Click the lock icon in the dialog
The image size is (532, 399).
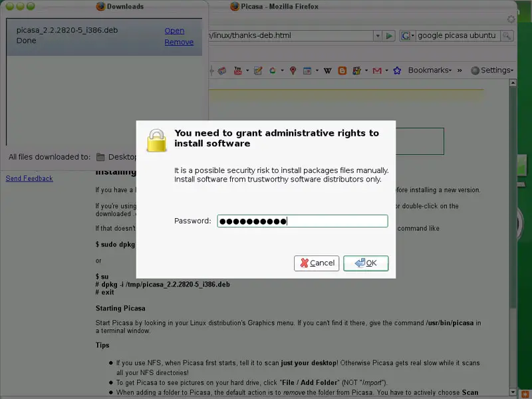coord(157,140)
